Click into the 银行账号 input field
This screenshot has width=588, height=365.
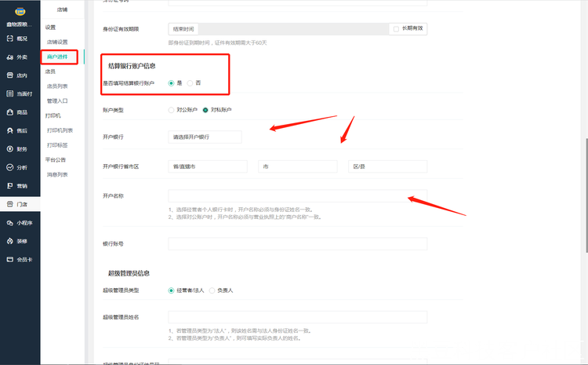[298, 243]
